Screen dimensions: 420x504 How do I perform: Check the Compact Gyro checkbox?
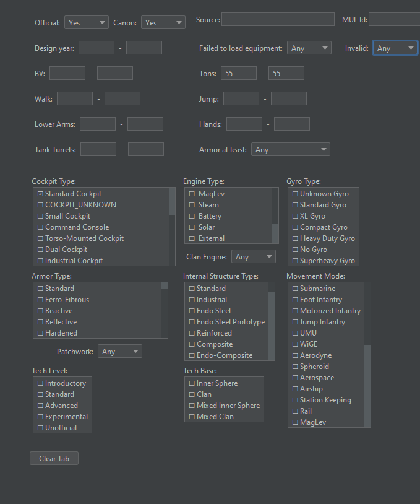point(295,227)
